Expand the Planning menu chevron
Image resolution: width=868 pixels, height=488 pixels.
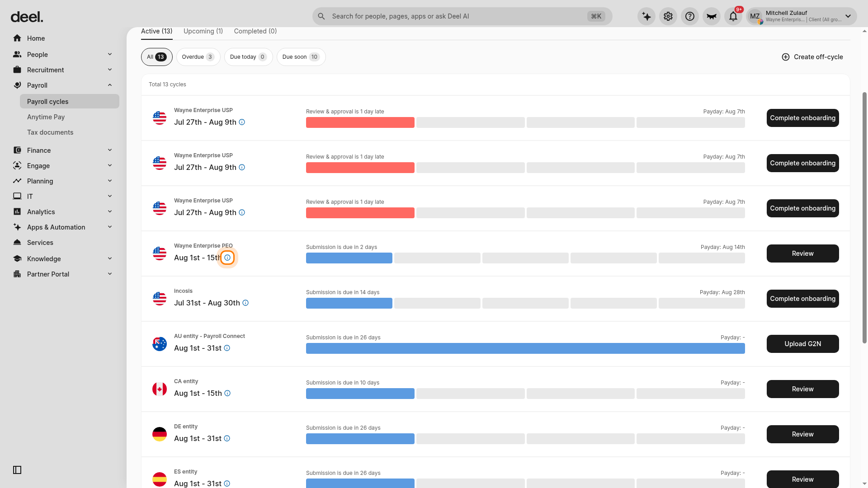pos(110,181)
